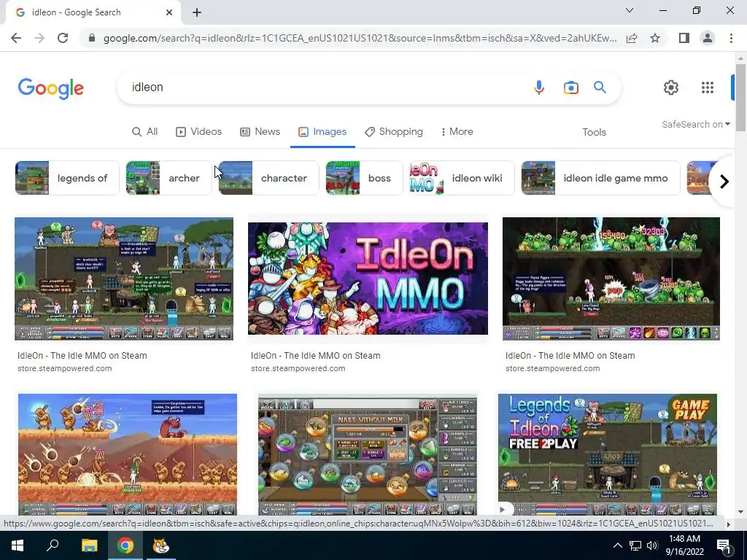
Task: Switch to the Shopping tab
Action: click(x=394, y=132)
